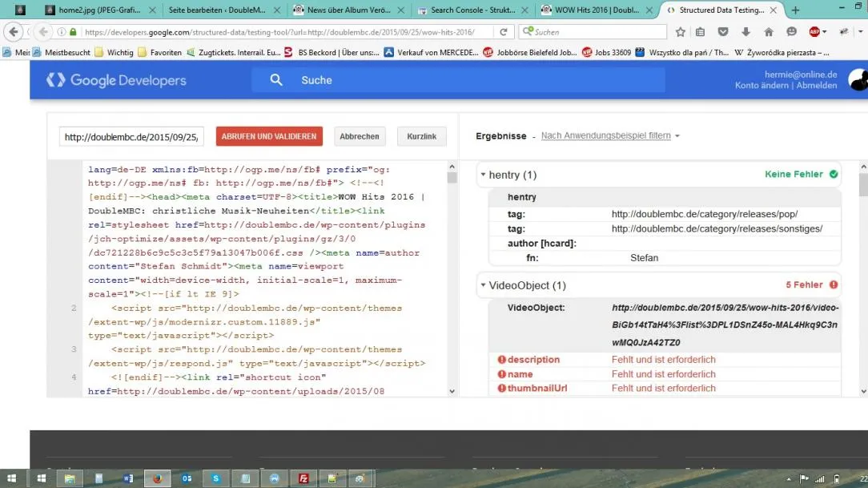Open File Explorer from the taskbar

click(x=70, y=478)
